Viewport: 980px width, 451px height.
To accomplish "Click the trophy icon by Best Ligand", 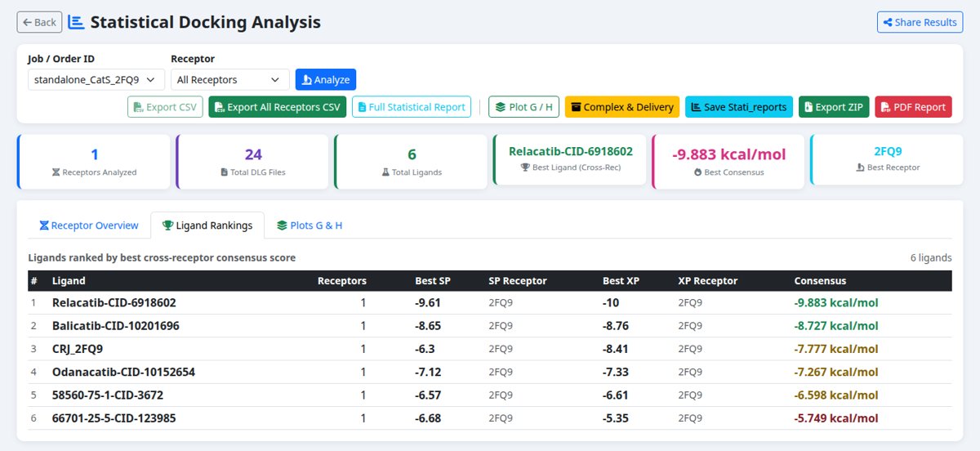I will click(526, 167).
